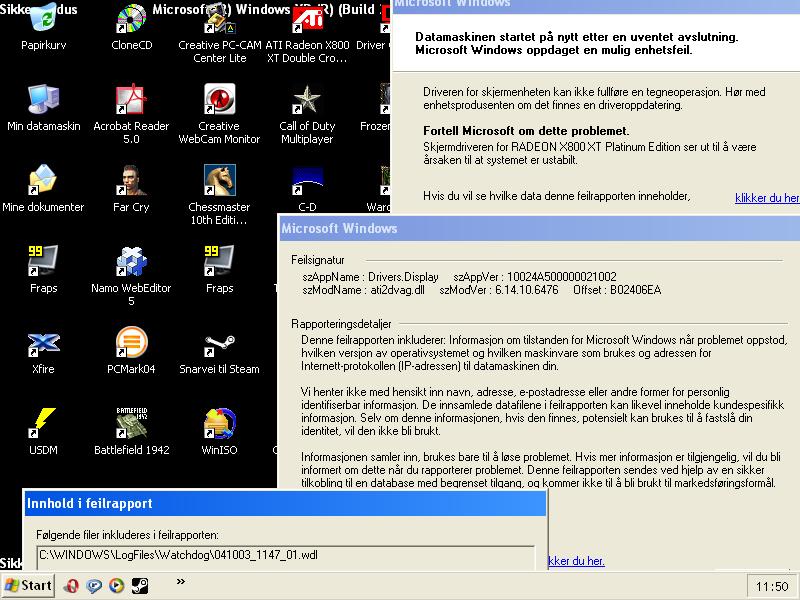Click 'Følgende filer inkluderes i feilrapporten:' label
This screenshot has height=600, width=800.
128,535
